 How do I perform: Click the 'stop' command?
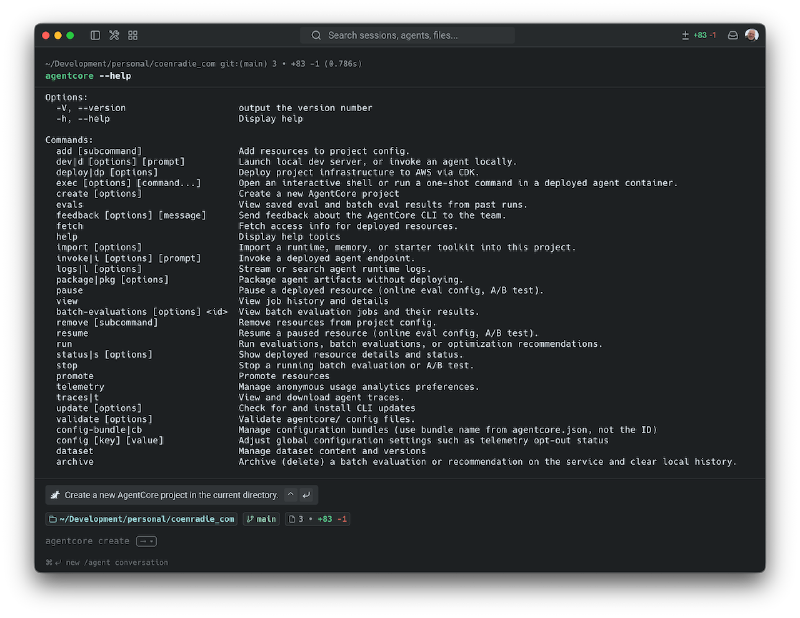(x=67, y=365)
